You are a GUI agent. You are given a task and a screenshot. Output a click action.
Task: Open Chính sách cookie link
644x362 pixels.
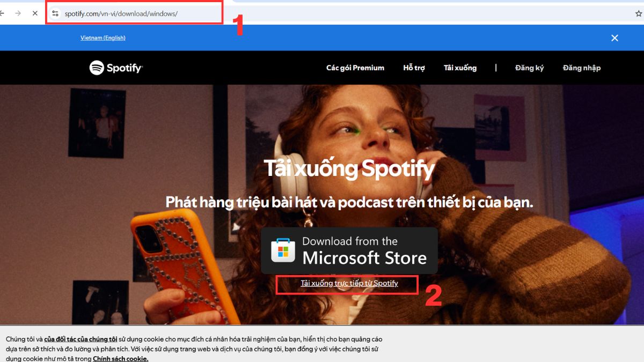[121, 358]
